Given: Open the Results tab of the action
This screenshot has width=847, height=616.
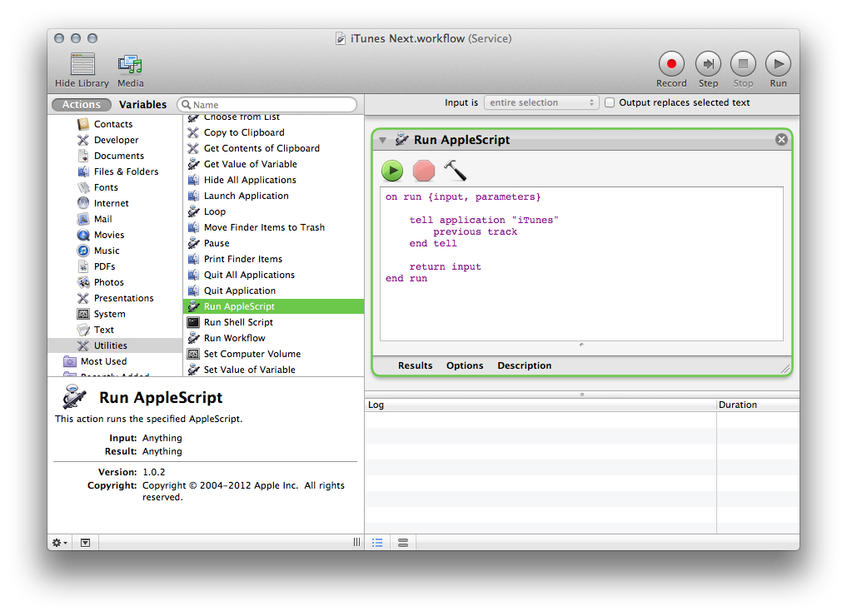Looking at the screenshot, I should click(x=415, y=365).
